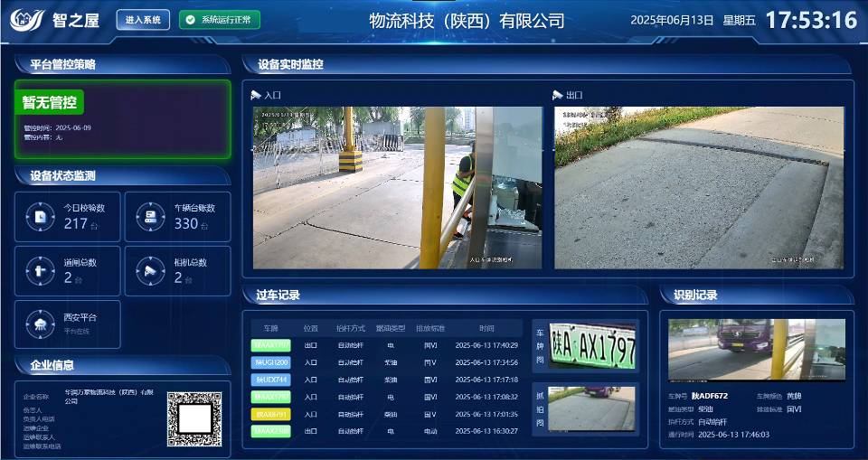Click the 相机总数 camera icon
The width and height of the screenshot is (868, 460).
point(150,271)
